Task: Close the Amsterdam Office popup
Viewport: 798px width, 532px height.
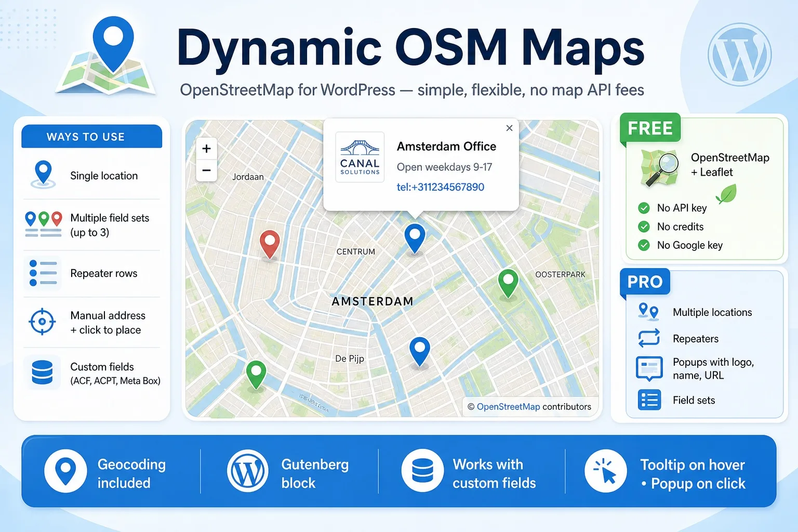Action: (509, 128)
